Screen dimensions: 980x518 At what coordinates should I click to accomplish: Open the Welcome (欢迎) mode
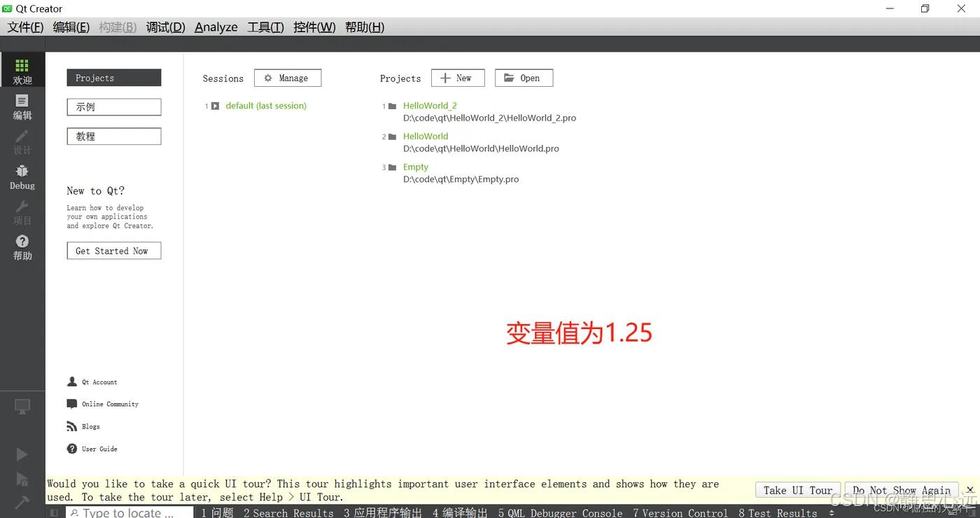pos(22,71)
